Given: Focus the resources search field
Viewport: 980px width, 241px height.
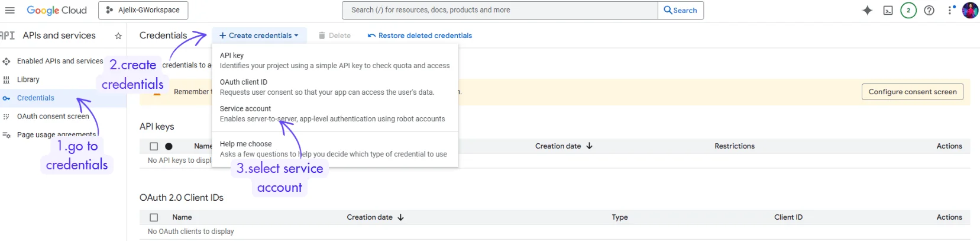Looking at the screenshot, I should 500,10.
